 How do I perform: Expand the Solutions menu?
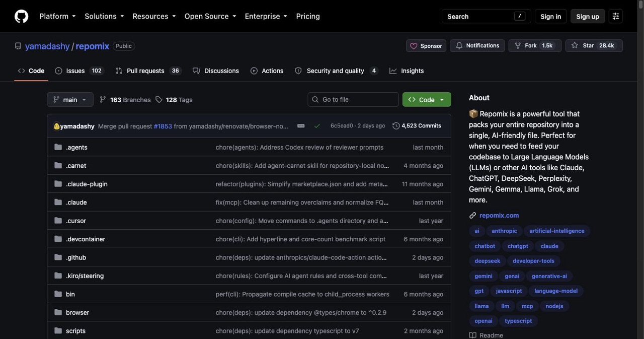104,16
